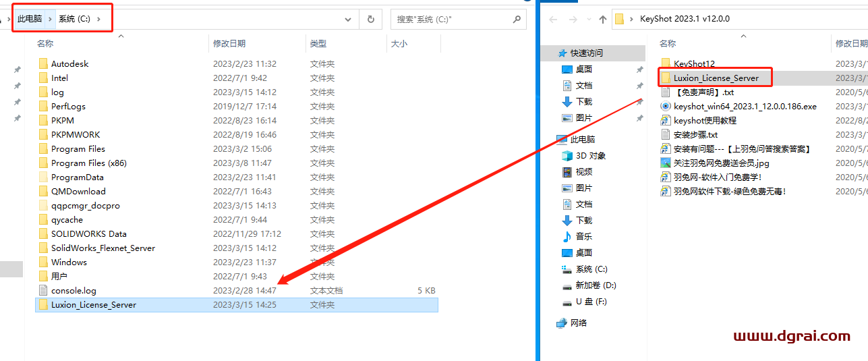This screenshot has height=361, width=868.
Task: Open U 盘 (F:) drive icon
Action: click(567, 301)
